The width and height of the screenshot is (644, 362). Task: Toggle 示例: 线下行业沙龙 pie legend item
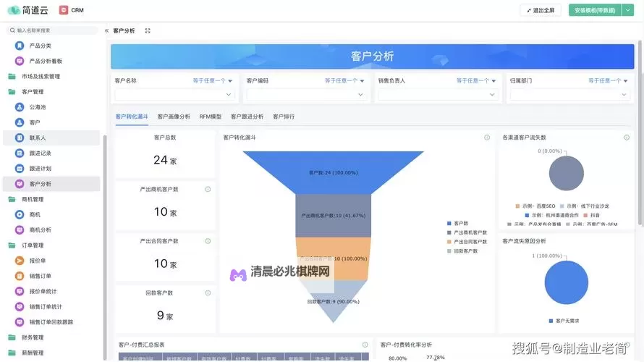pyautogui.click(x=585, y=206)
